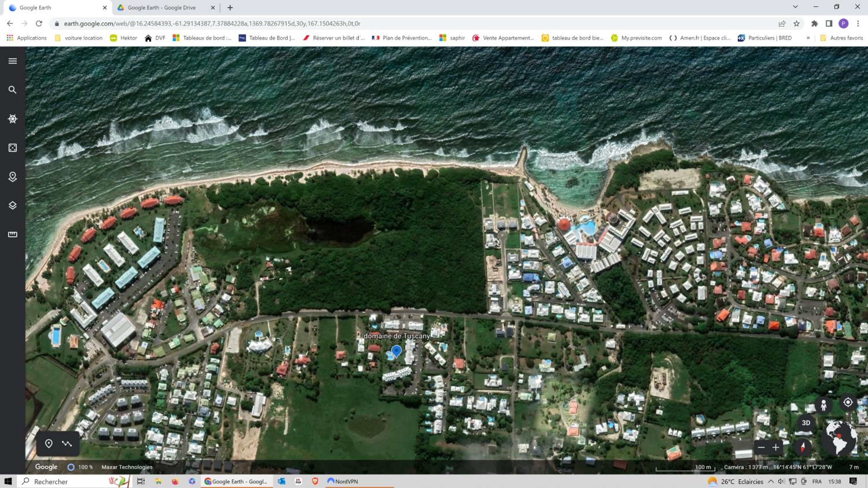
Task: Open the Particuliers BRED bookmark
Action: [x=764, y=38]
